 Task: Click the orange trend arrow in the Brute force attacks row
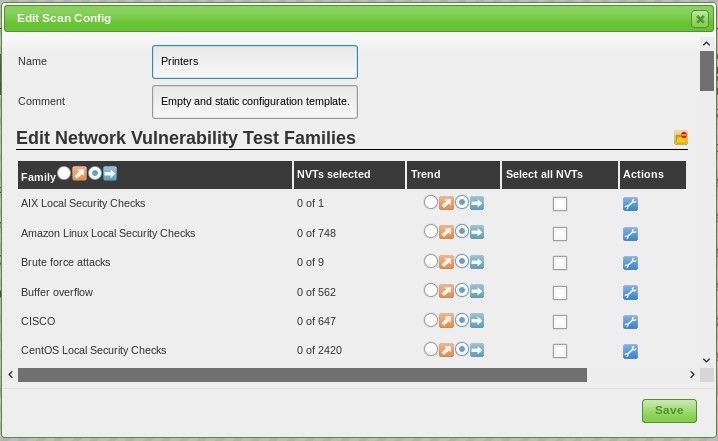click(x=446, y=262)
